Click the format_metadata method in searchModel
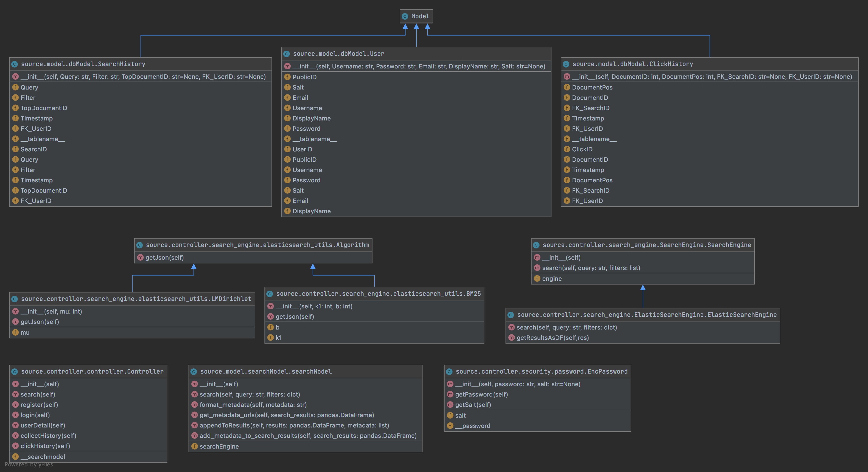This screenshot has width=868, height=472. click(253, 405)
